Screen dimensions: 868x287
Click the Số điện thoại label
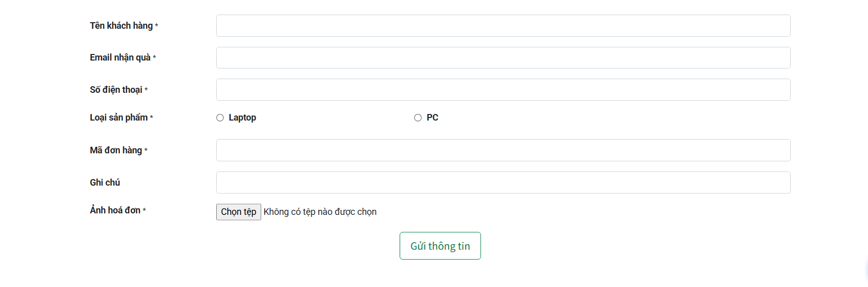116,90
